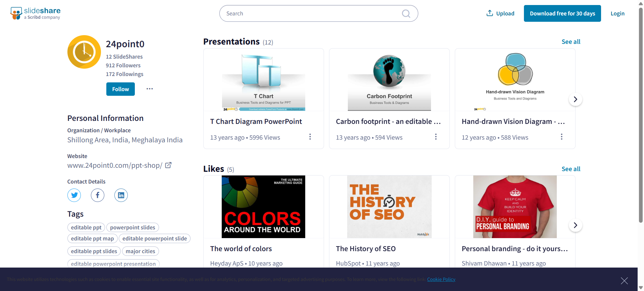Select the 'editable ppt map' tag
Screen dimensions: 644x291
pos(92,238)
